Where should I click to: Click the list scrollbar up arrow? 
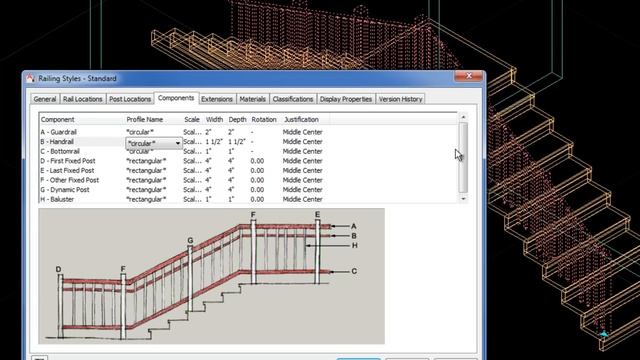click(x=463, y=117)
